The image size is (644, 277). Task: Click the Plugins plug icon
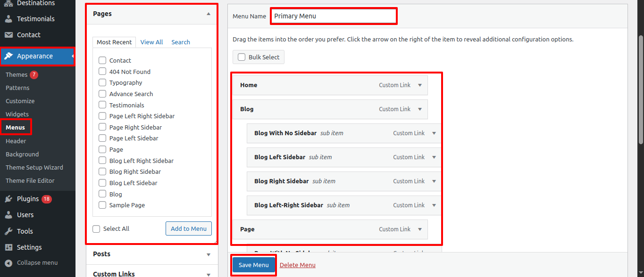coord(8,199)
